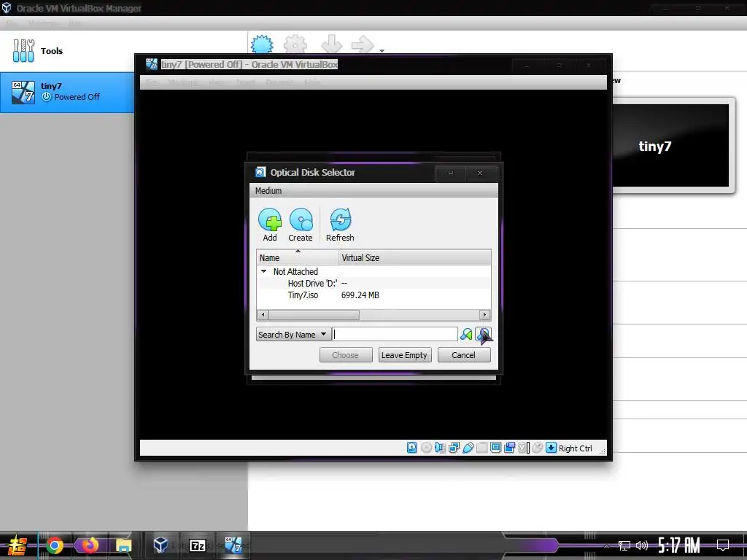This screenshot has width=747, height=560.
Task: Click the virtualization features status icon
Action: (x=524, y=448)
